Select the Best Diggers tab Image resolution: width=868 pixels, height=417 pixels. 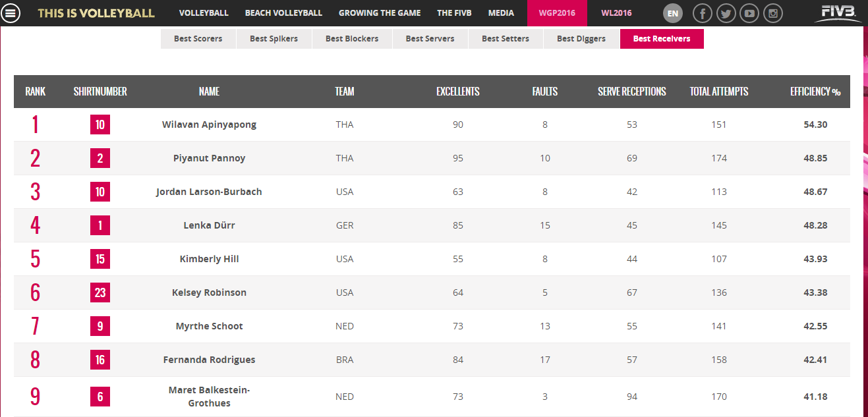(581, 39)
